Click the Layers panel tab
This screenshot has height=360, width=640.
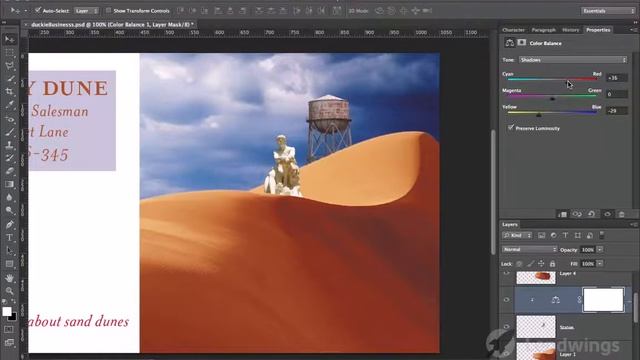point(510,224)
